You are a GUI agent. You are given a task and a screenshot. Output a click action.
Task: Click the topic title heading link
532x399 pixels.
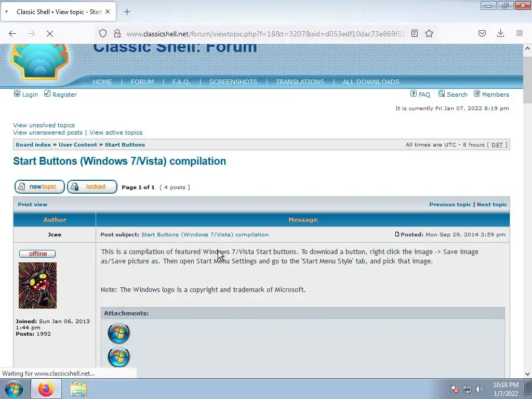pyautogui.click(x=119, y=161)
